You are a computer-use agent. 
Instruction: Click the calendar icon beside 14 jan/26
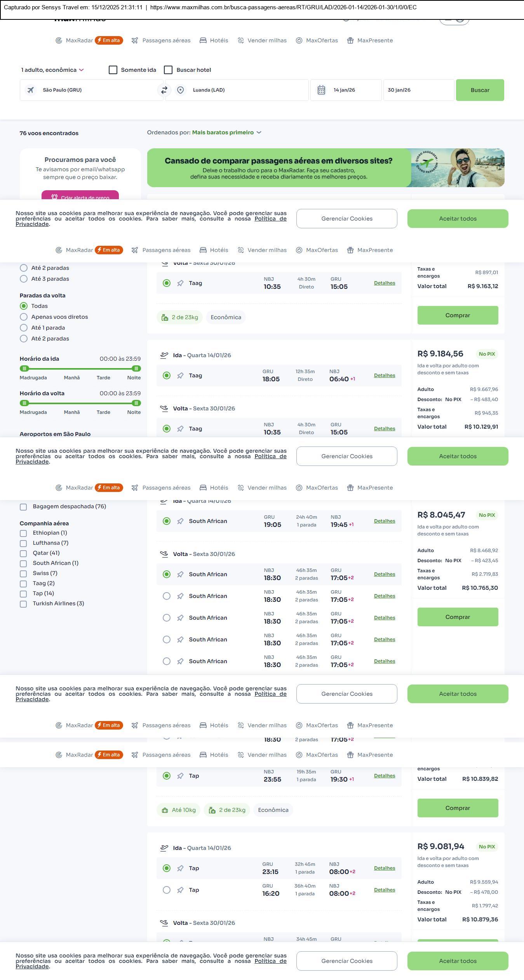(321, 90)
